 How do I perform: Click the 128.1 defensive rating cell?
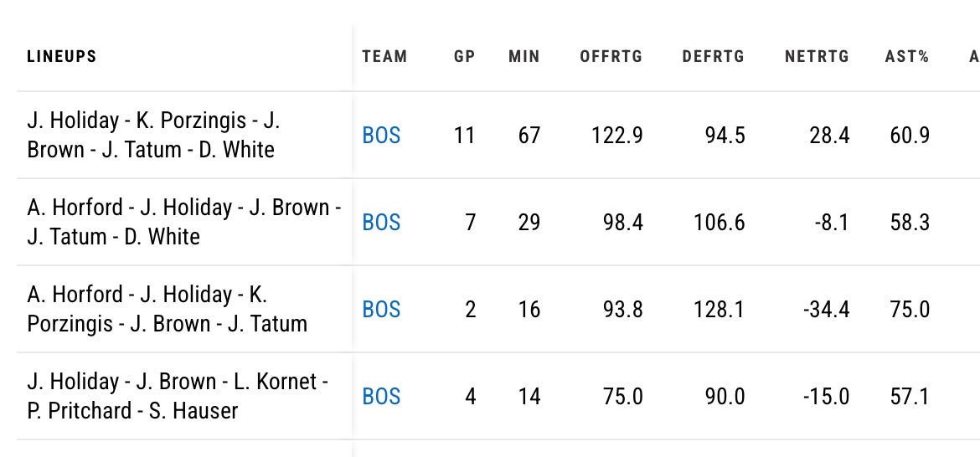point(719,309)
